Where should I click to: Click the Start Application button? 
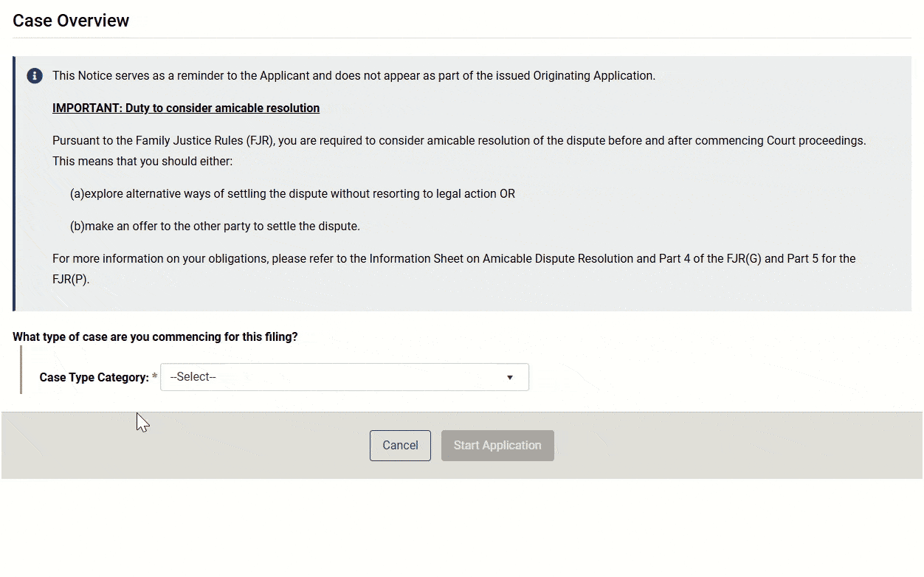(x=497, y=446)
